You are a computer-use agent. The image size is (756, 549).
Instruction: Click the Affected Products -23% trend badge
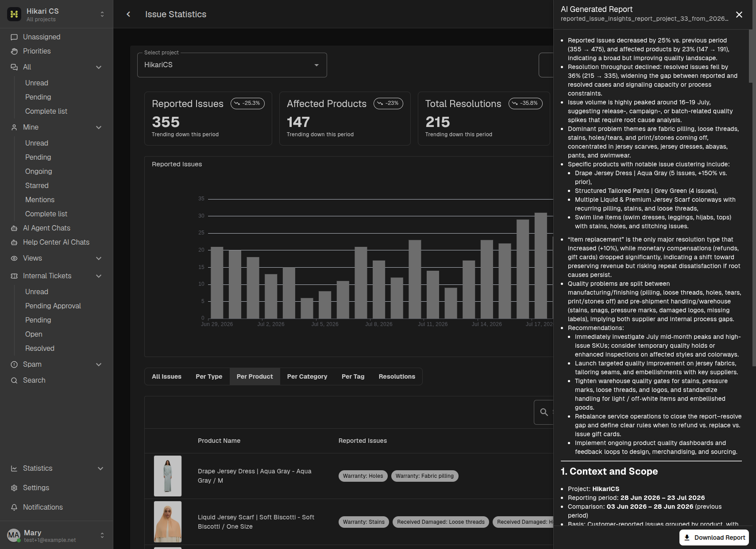click(388, 104)
